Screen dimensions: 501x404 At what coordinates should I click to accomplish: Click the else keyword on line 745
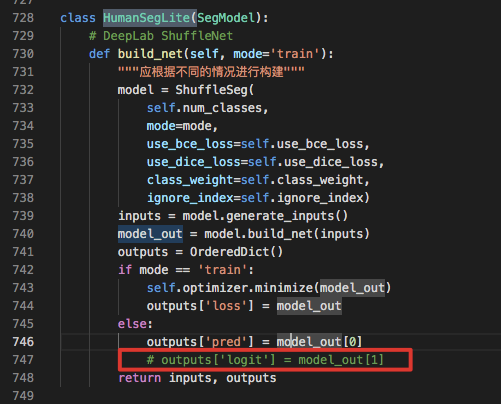pyautogui.click(x=132, y=324)
